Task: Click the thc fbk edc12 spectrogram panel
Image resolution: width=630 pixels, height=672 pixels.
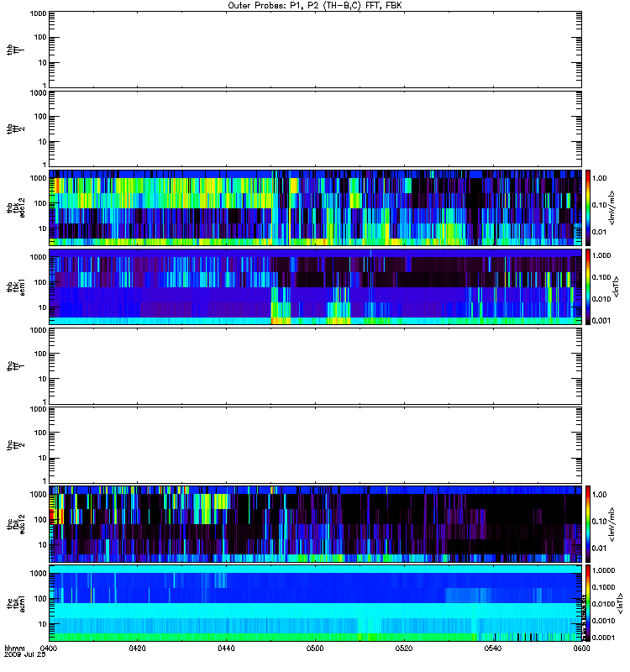Action: [x=315, y=523]
